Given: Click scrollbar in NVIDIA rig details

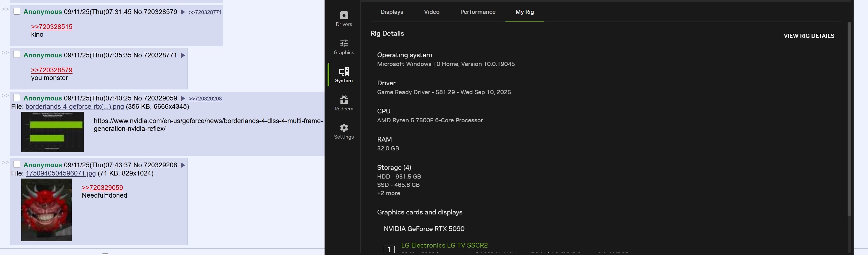Looking at the screenshot, I should [x=849, y=119].
